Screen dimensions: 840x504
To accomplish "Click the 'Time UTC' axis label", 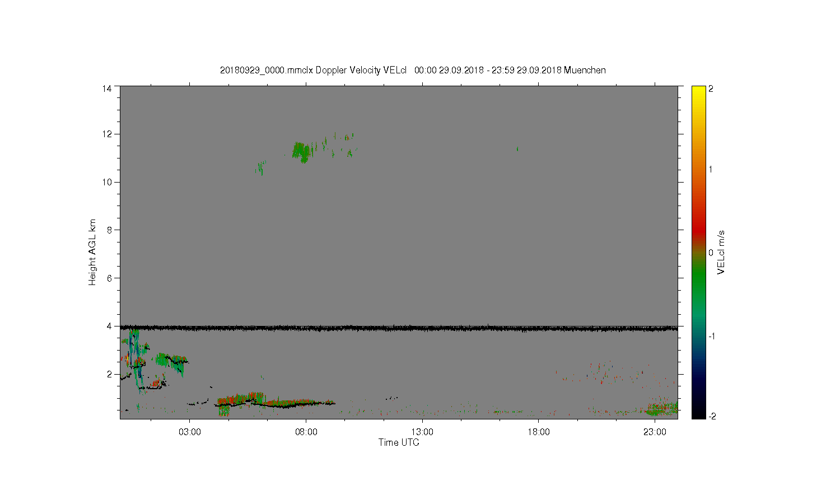I will point(399,442).
